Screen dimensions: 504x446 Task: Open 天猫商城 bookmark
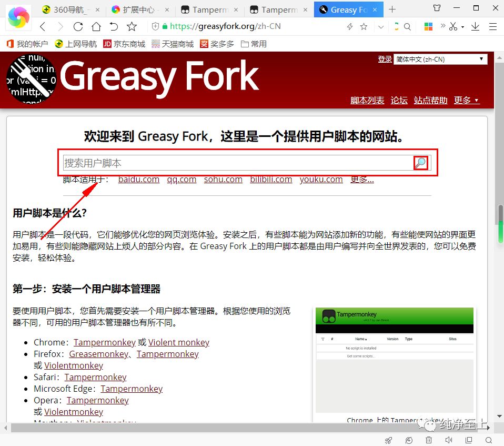[173, 44]
